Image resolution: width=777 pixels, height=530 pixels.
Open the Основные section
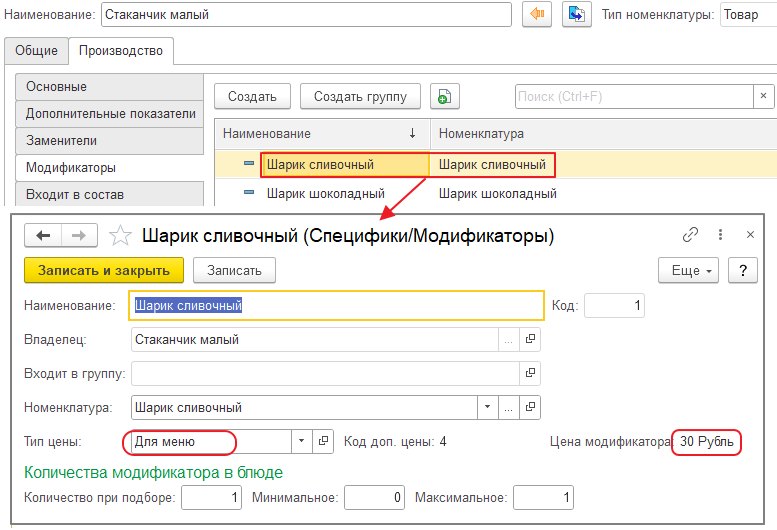[110, 87]
